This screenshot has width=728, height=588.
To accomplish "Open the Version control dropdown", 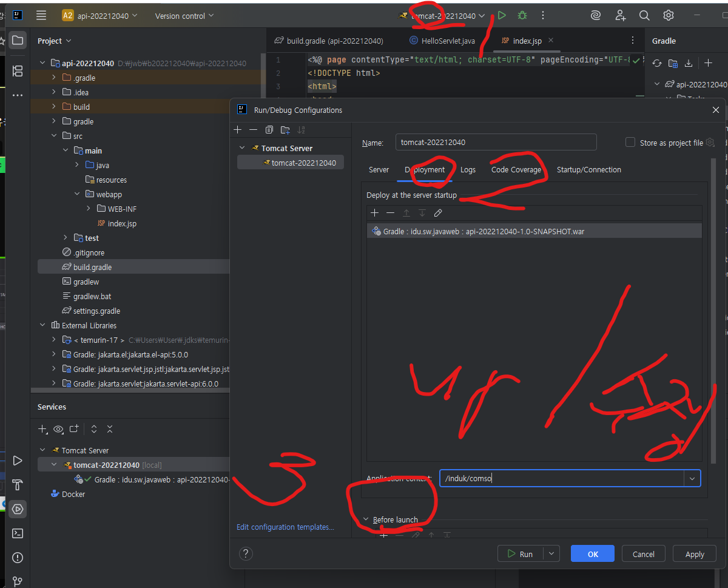I will point(184,16).
